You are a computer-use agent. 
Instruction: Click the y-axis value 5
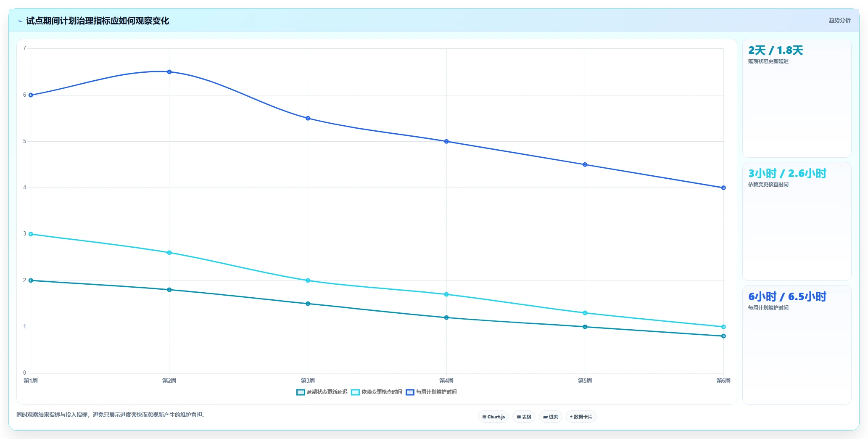[24, 141]
